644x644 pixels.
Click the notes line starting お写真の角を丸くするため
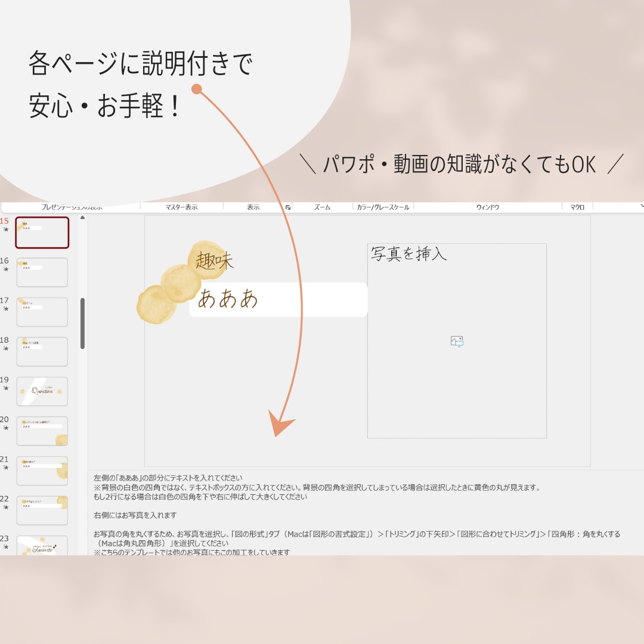pyautogui.click(x=357, y=534)
